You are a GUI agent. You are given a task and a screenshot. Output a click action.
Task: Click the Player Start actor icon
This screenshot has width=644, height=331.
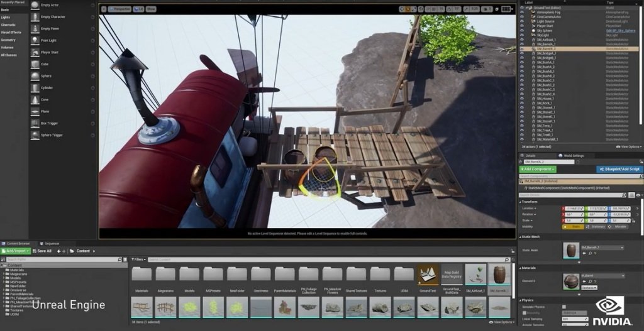pyautogui.click(x=34, y=52)
